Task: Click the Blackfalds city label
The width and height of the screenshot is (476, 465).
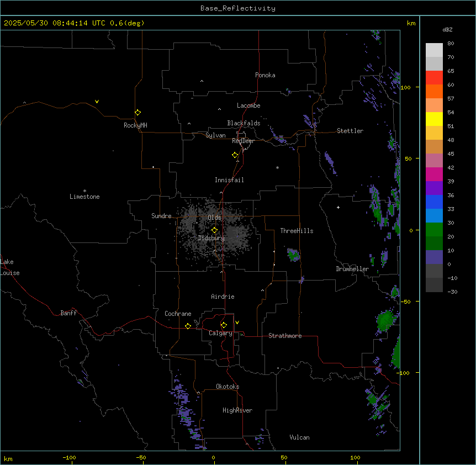Action: pyautogui.click(x=244, y=123)
